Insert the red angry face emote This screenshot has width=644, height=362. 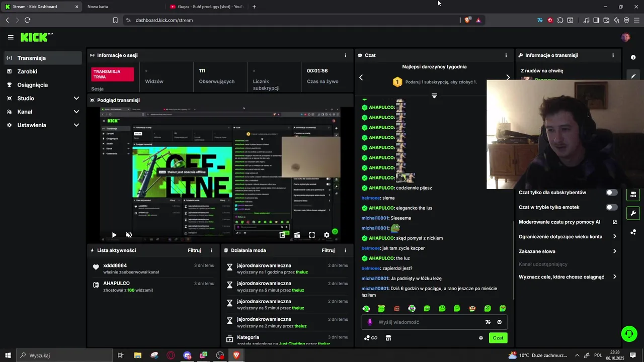[396, 308]
